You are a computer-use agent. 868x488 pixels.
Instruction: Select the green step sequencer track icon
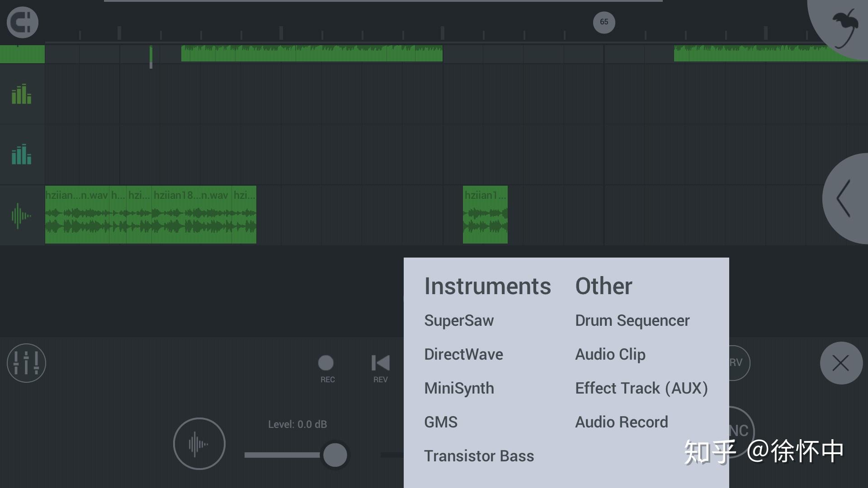[x=22, y=94]
